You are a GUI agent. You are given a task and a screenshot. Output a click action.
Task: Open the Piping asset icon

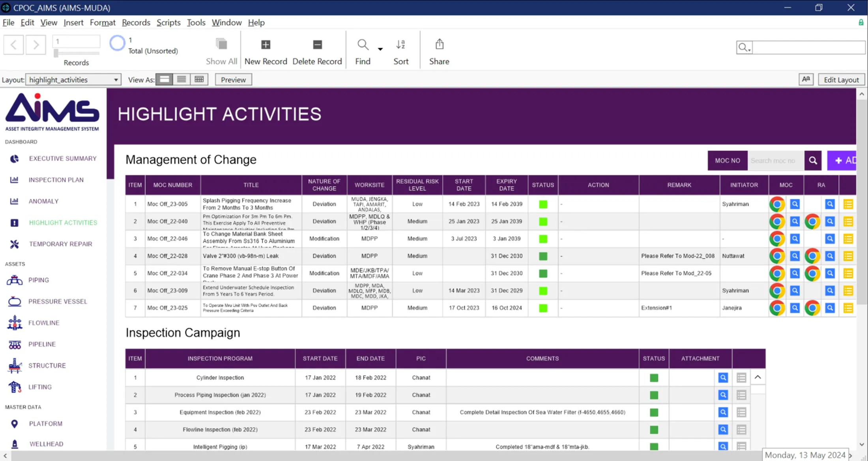[15, 280]
